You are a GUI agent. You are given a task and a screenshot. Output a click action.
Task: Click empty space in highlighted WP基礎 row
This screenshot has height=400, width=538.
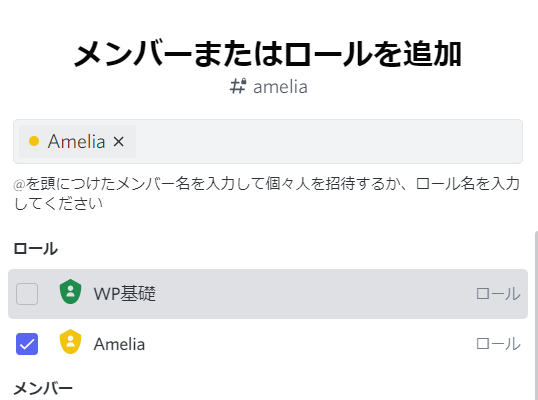coord(309,294)
